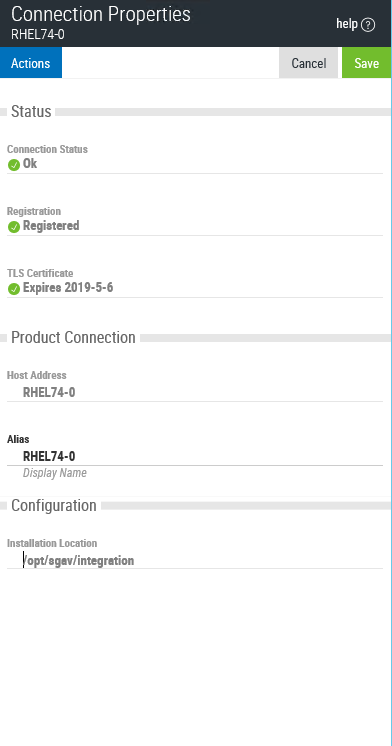Edit the Alias field RHEL74-0
The width and height of the screenshot is (392, 746).
pyautogui.click(x=195, y=456)
